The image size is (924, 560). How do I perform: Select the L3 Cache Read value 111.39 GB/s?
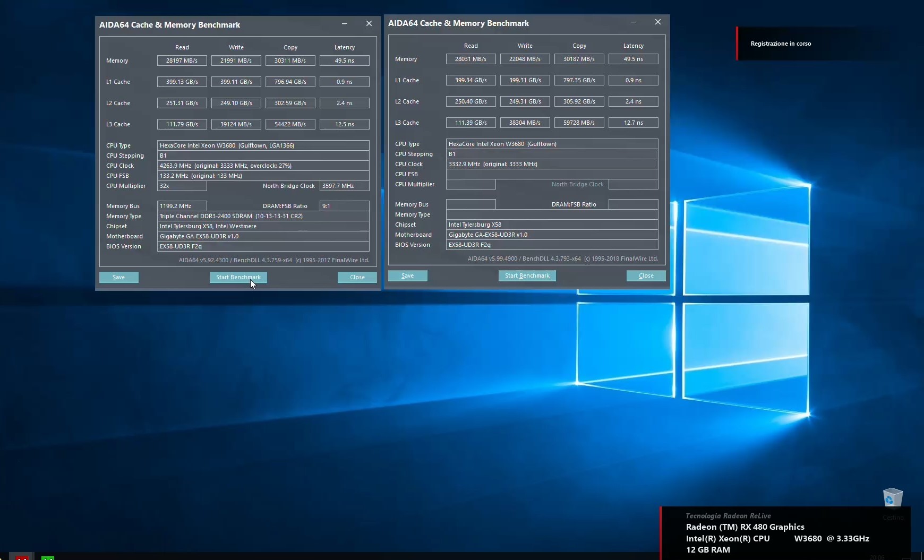[x=471, y=123]
